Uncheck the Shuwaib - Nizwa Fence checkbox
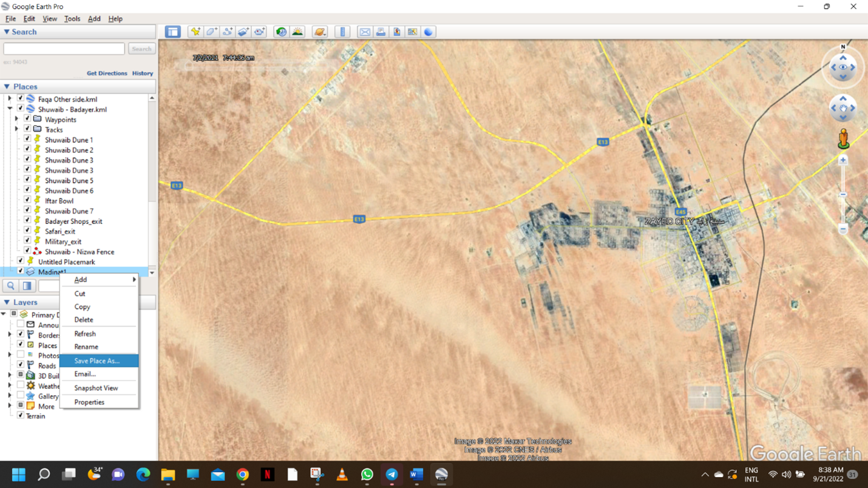Image resolution: width=868 pixels, height=488 pixels. click(27, 251)
